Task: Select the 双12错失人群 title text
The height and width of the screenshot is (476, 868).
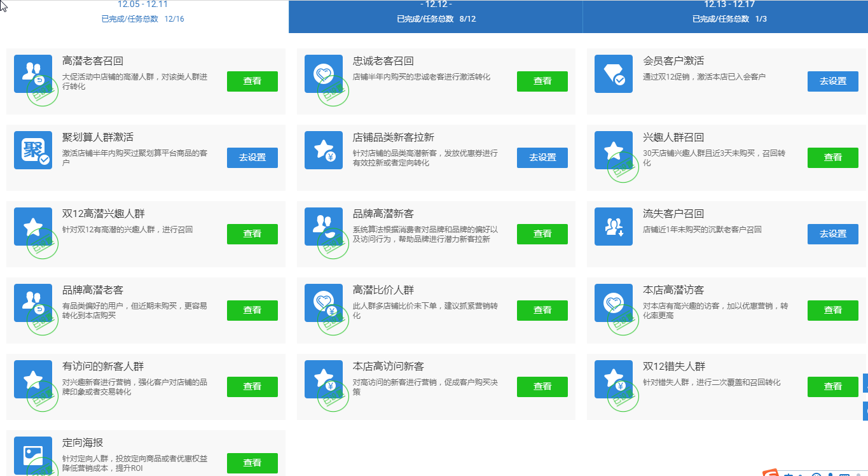Action: tap(674, 367)
